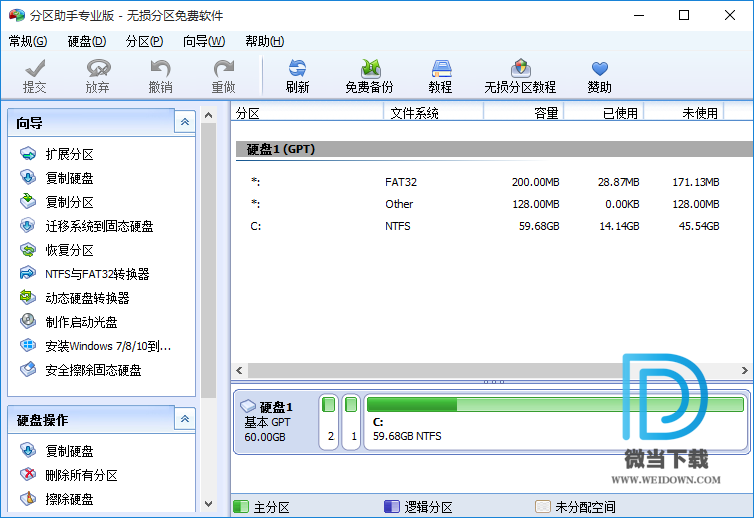This screenshot has width=754, height=518.
Task: Click the 赞助 heart icon
Action: click(x=599, y=69)
